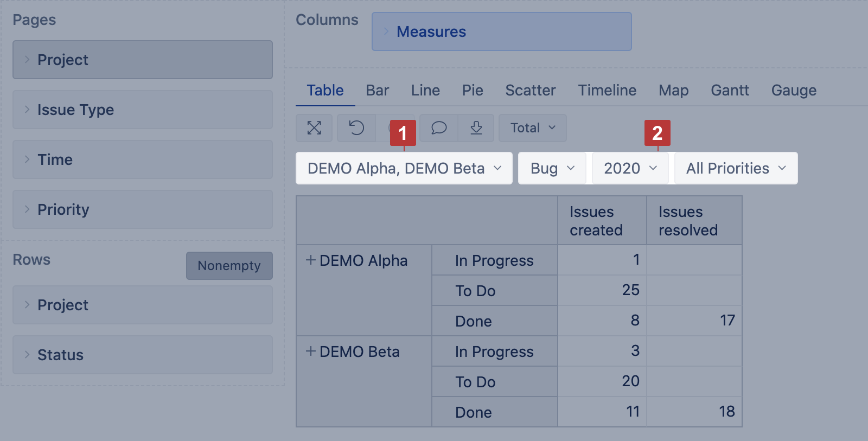The height and width of the screenshot is (441, 868).
Task: Switch to the Bar chart tab
Action: tap(377, 90)
